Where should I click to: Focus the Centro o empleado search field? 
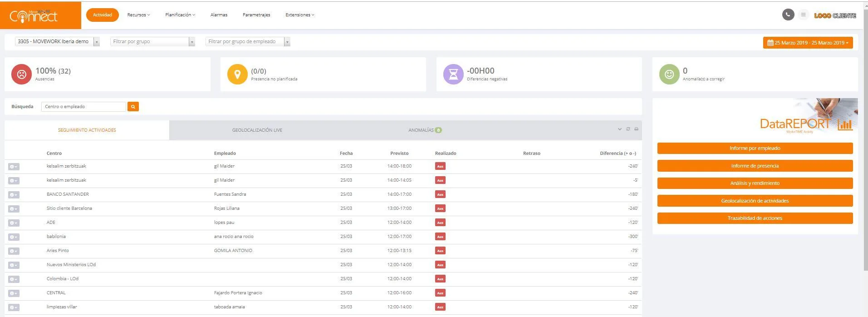pyautogui.click(x=83, y=107)
